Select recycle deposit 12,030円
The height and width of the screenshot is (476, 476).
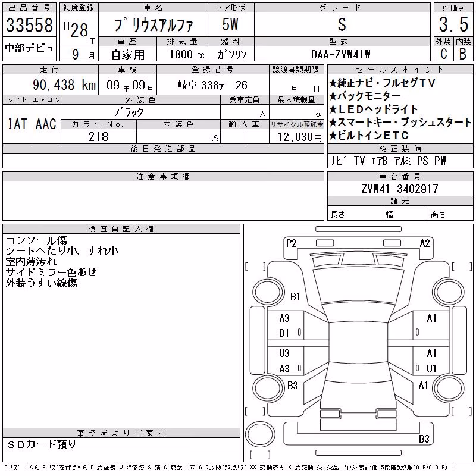click(299, 137)
